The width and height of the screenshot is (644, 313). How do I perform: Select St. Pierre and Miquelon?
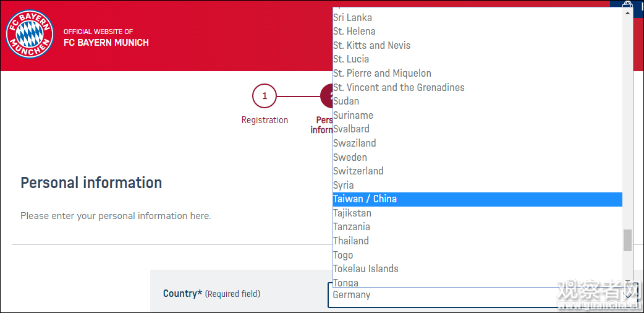tap(382, 73)
